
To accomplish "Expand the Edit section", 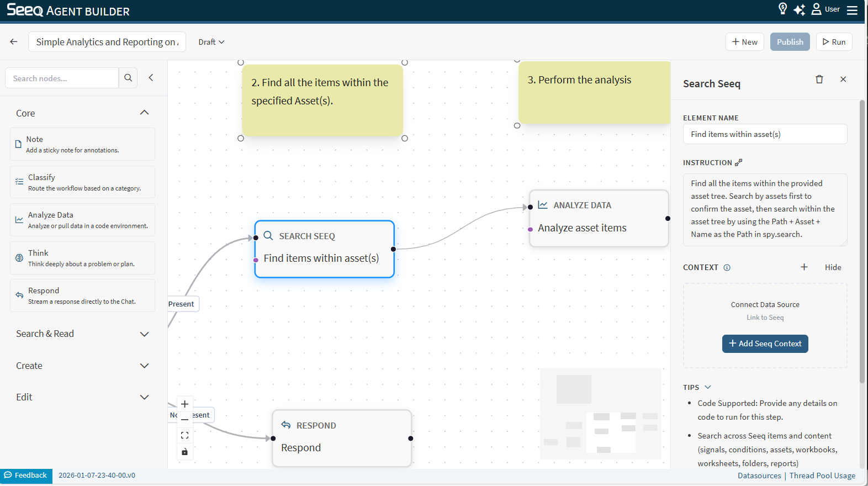I will [145, 397].
